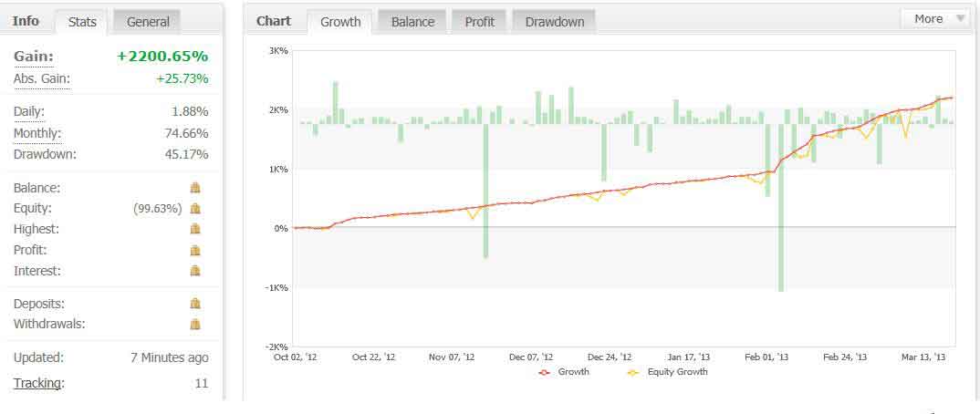Click the large negative bar below -1K%

click(x=781, y=207)
